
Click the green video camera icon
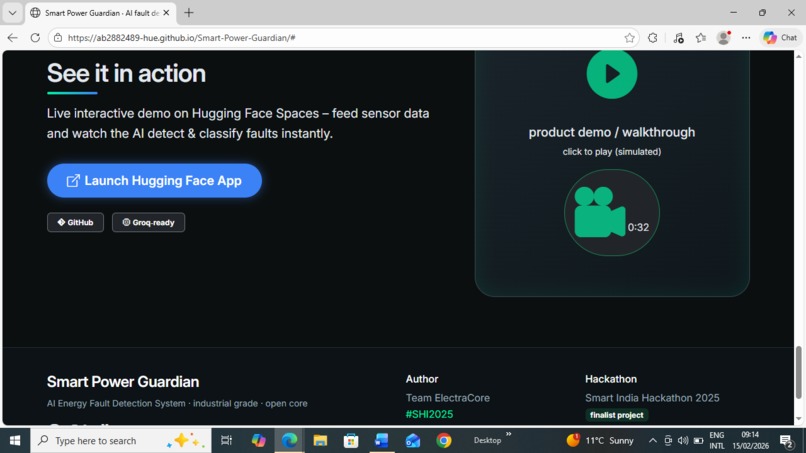[x=599, y=212]
